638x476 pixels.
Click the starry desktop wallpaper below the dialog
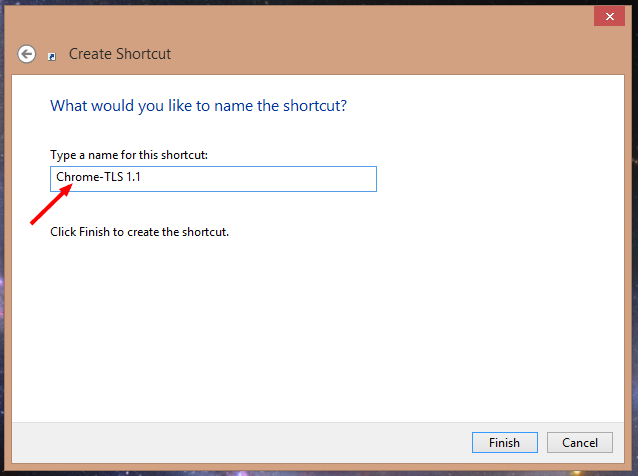pyautogui.click(x=300, y=471)
